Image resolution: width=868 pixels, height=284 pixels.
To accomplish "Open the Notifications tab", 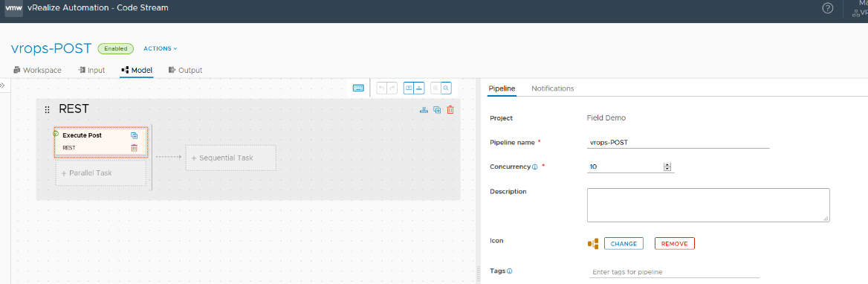I will pyautogui.click(x=552, y=88).
